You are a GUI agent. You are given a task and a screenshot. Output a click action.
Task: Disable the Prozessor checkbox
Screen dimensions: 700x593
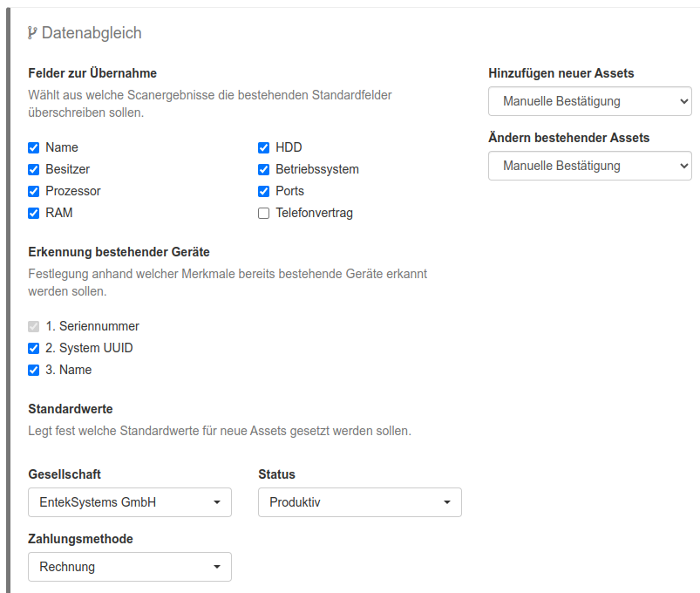tap(34, 191)
